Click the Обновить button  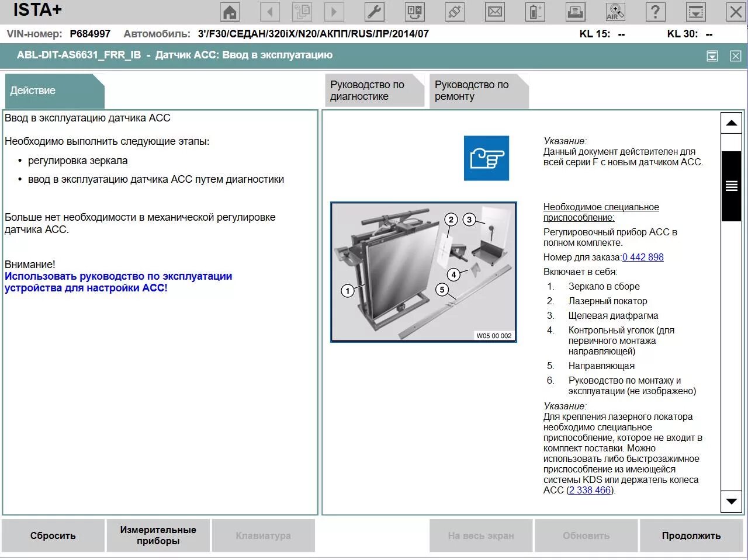[586, 535]
